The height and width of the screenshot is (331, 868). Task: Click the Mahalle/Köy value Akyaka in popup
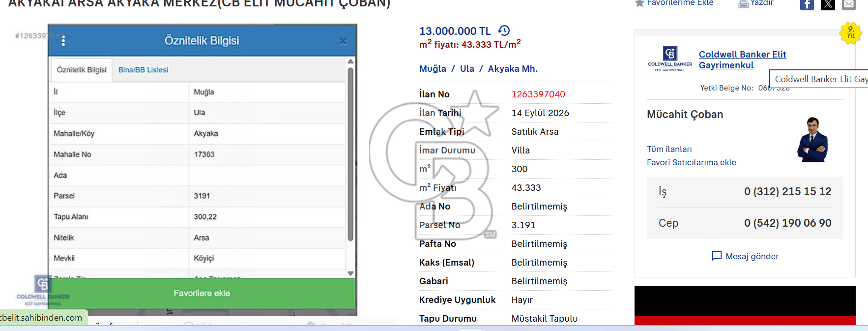pos(206,134)
